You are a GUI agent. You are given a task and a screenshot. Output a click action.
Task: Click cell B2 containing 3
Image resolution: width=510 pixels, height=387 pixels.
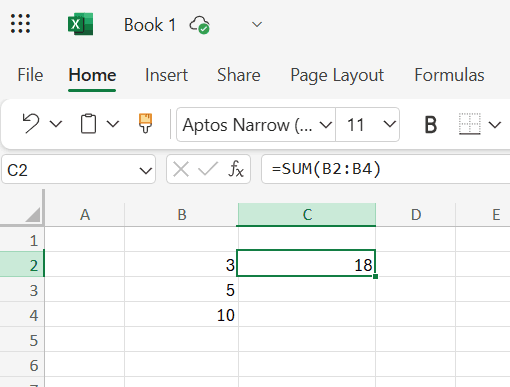click(181, 265)
